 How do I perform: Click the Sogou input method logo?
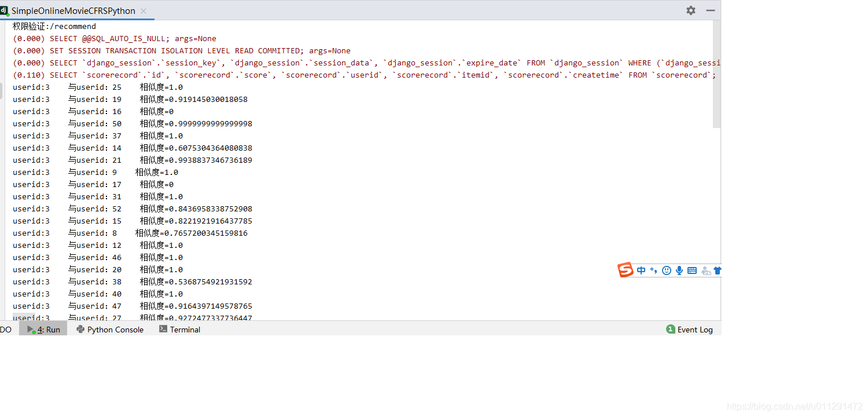[626, 270]
